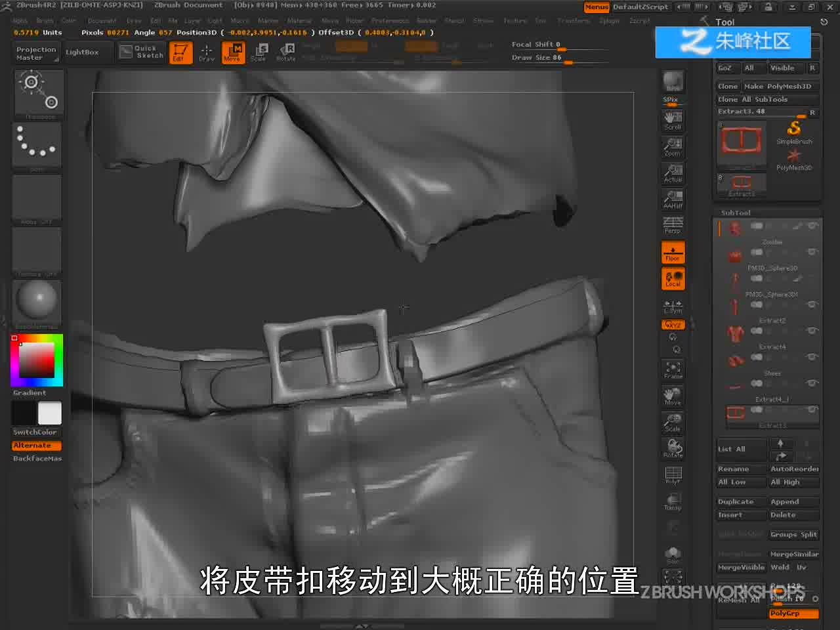
Task: Pick a color in the color picker
Action: (37, 360)
